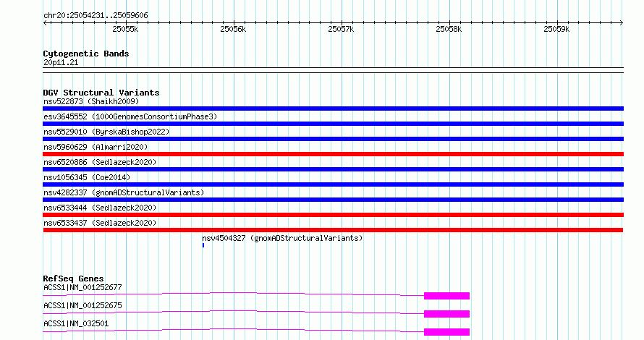Select the small blue nsv4504327 marker

pos(203,245)
